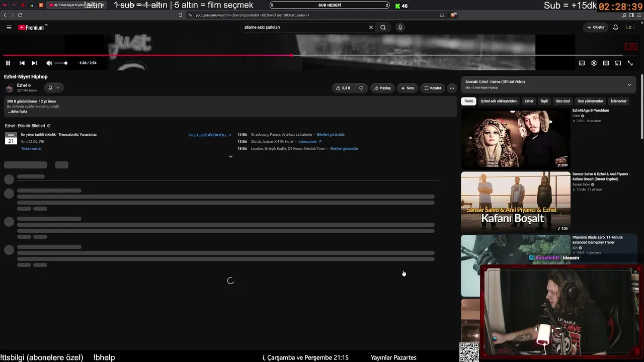View tickets for the Strasbourg event
The image size is (644, 362).
[331, 135]
